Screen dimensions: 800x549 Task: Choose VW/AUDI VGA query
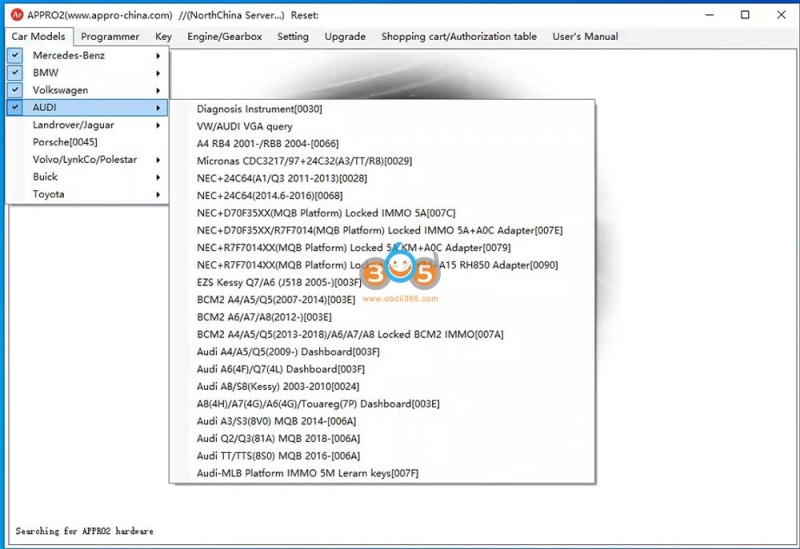382,126
